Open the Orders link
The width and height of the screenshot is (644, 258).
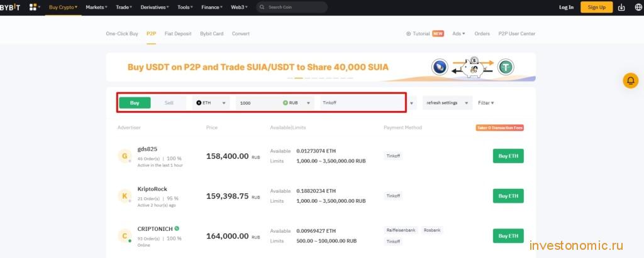click(x=482, y=34)
